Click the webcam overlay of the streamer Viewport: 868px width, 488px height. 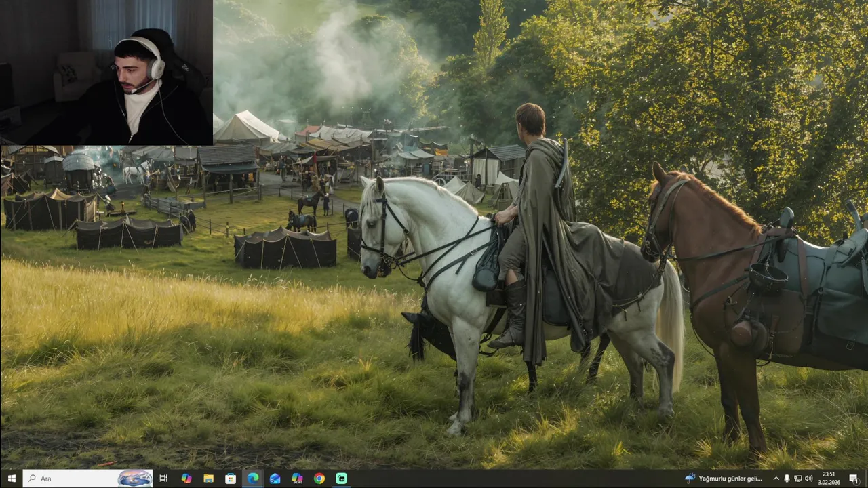point(106,73)
